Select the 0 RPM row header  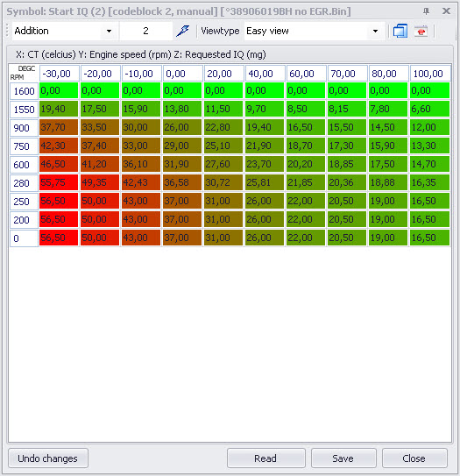click(x=24, y=238)
